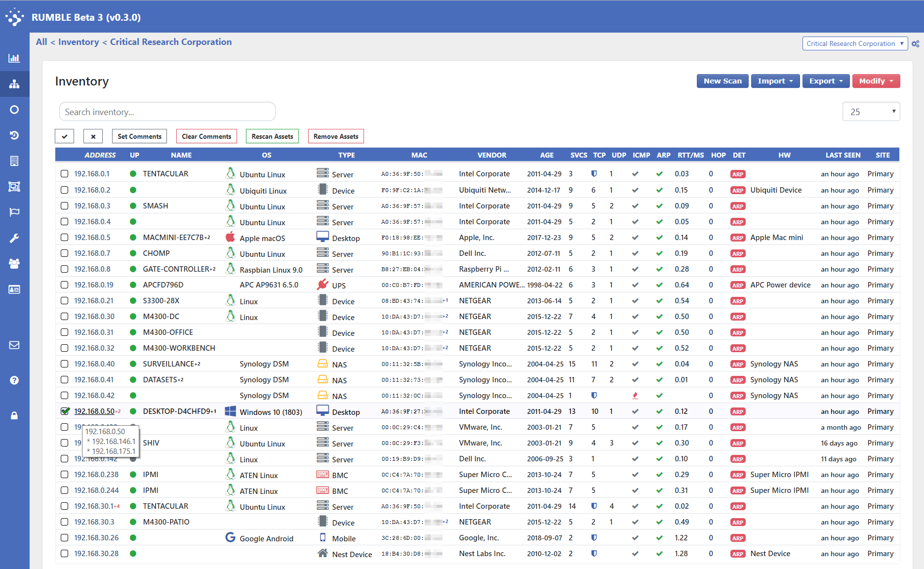Sort by the RTT/MS column header

tap(691, 155)
